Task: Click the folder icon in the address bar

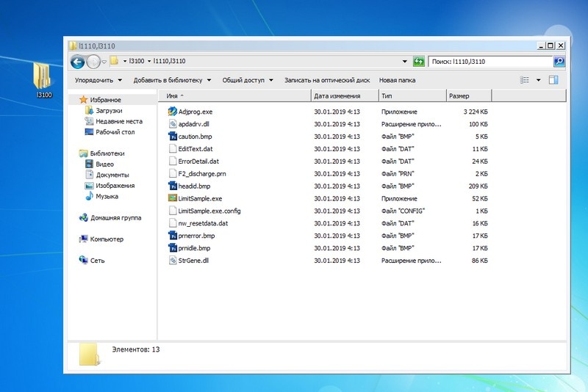Action: click(x=115, y=61)
